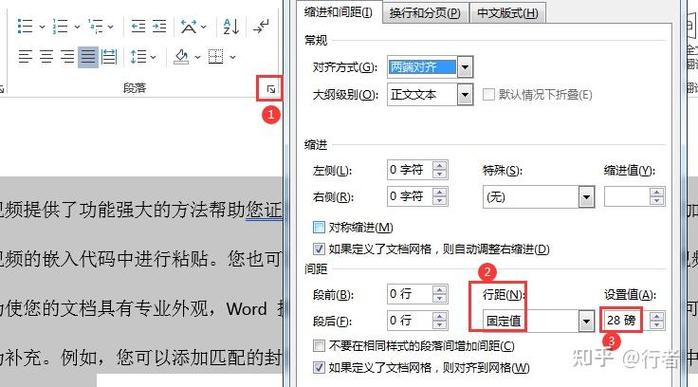
Task: Toggle auto-adjust right indent checkbox
Action: (319, 249)
